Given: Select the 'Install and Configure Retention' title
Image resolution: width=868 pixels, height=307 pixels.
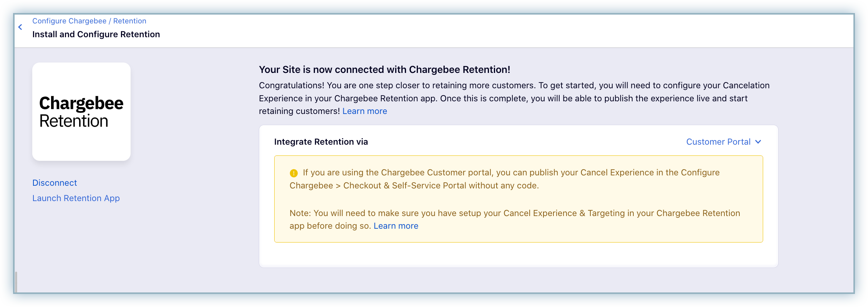Looking at the screenshot, I should pos(96,35).
